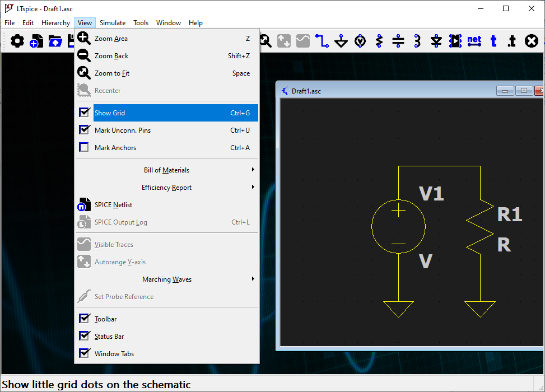Screen dimensions: 545x392
Task: Place an Inductor from toolbar
Action: [417, 41]
